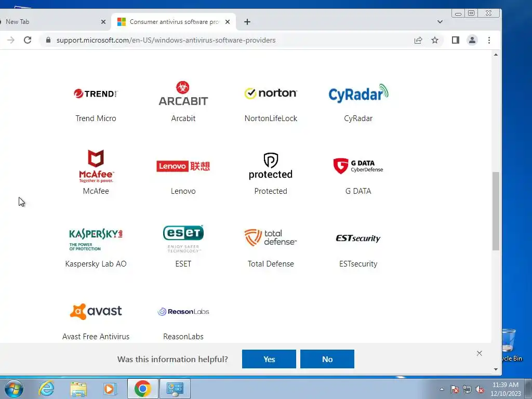Click the muted volume tray icon
The height and width of the screenshot is (399, 532).
(x=480, y=390)
